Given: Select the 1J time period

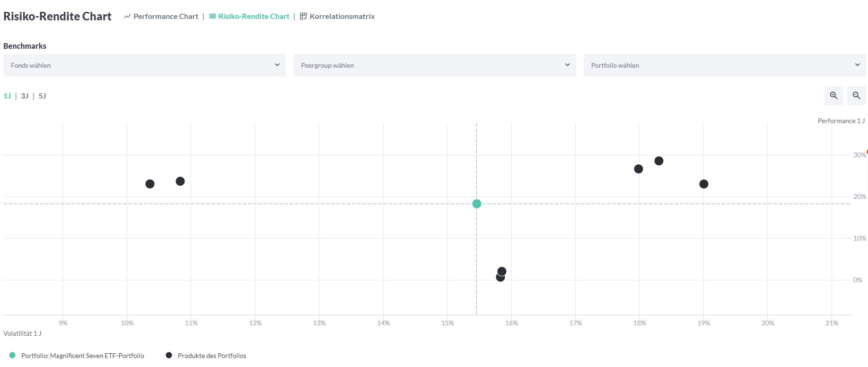Looking at the screenshot, I should click(7, 96).
